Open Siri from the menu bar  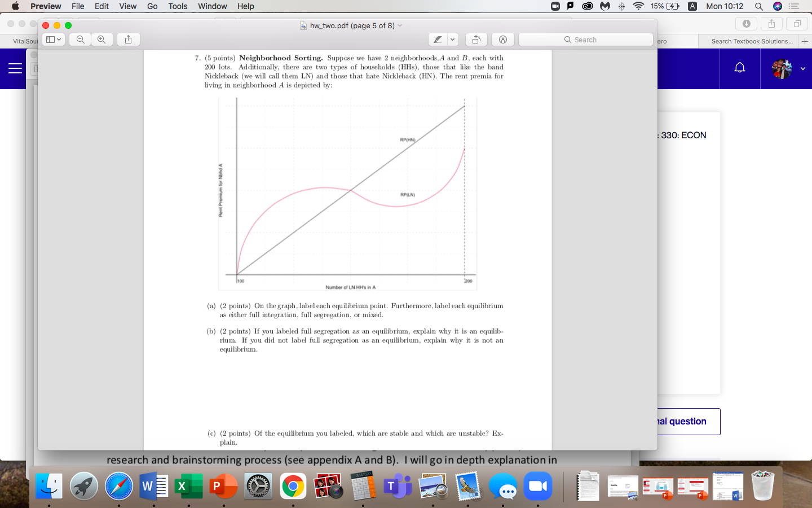[778, 6]
